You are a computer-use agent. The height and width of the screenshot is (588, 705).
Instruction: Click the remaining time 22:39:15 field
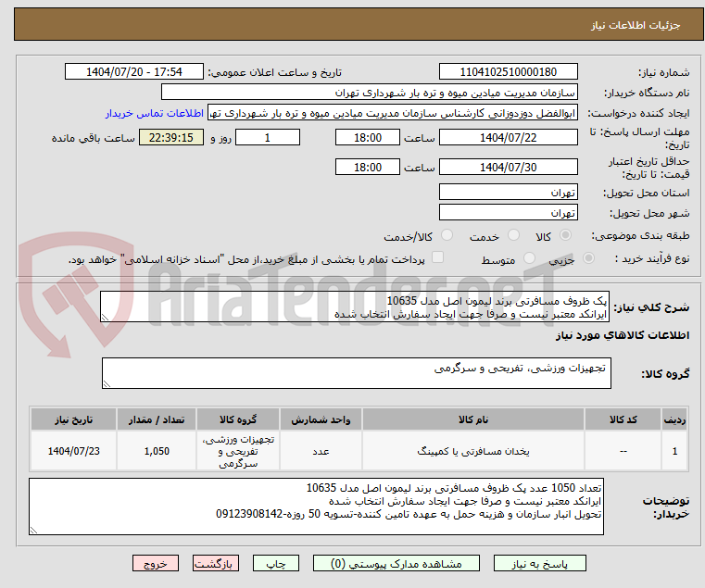(170, 138)
